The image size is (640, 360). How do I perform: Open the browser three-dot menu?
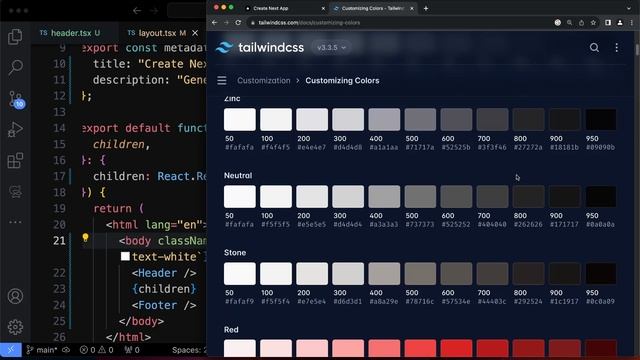click(631, 23)
